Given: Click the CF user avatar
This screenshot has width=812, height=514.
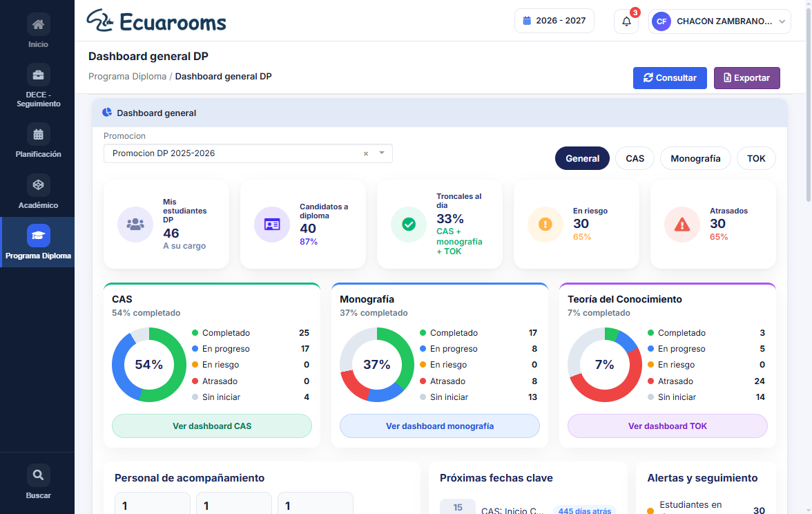Looking at the screenshot, I should (x=661, y=21).
